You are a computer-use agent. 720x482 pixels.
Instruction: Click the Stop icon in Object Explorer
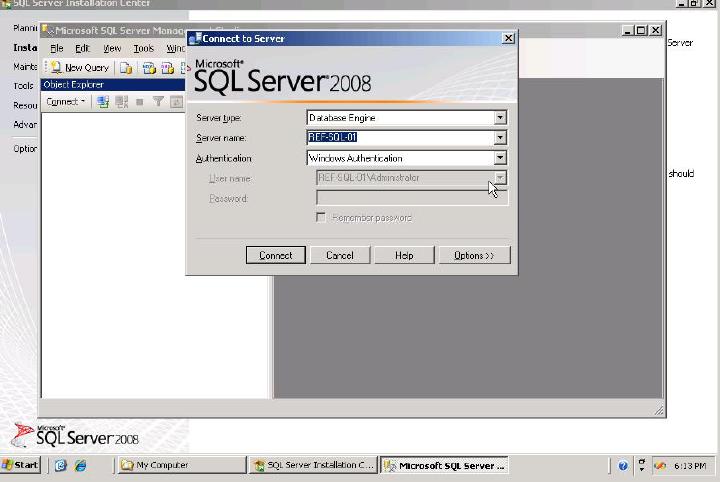pyautogui.click(x=140, y=102)
